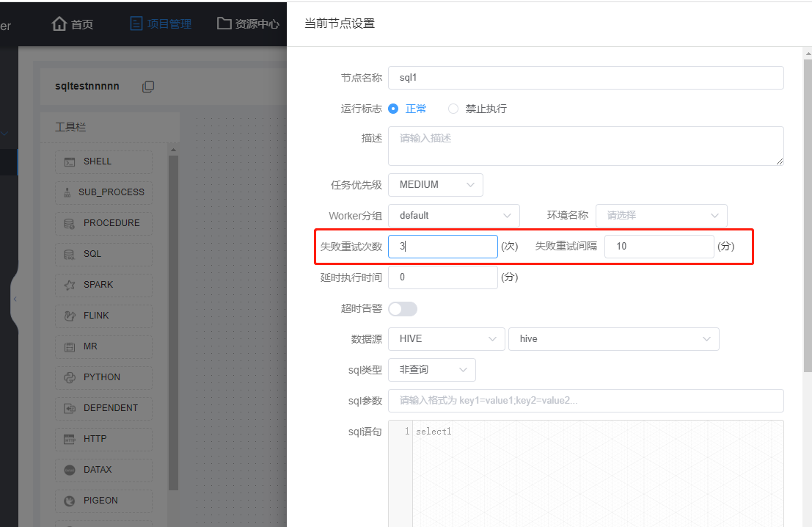Click the resource center folder icon
Viewport: 812px width, 527px height.
point(224,23)
